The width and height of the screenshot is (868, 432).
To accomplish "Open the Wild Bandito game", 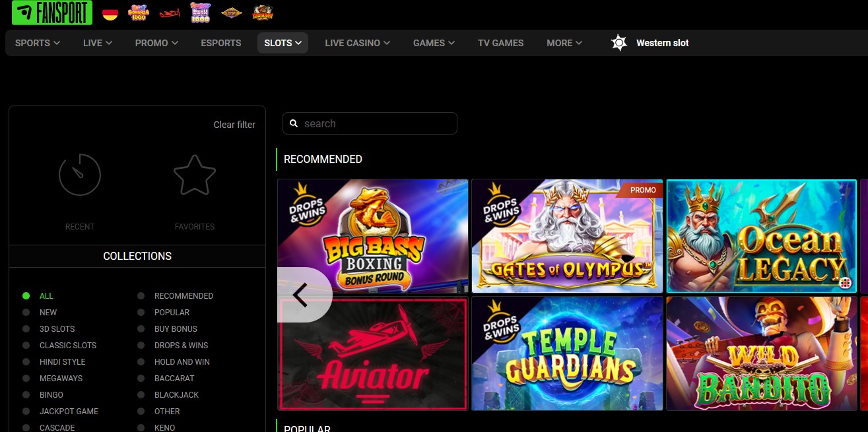I will [x=762, y=354].
